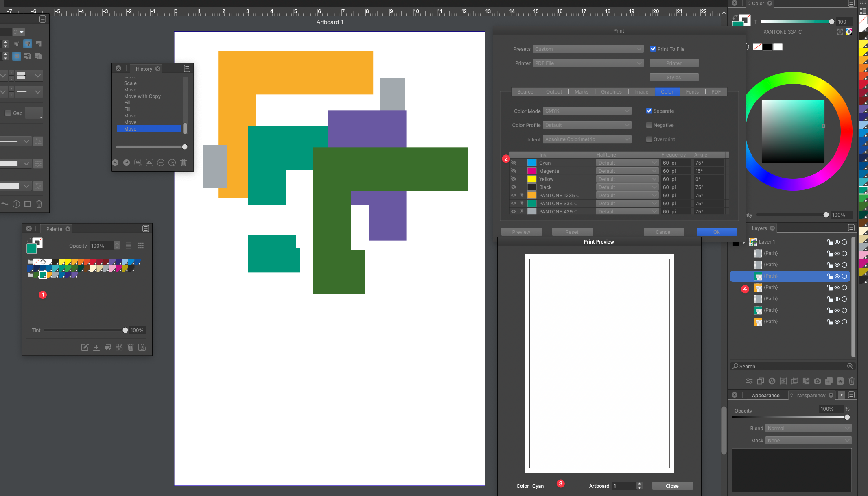Viewport: 868px width, 496px height.
Task: Uncheck the Separate checkbox
Action: point(649,111)
